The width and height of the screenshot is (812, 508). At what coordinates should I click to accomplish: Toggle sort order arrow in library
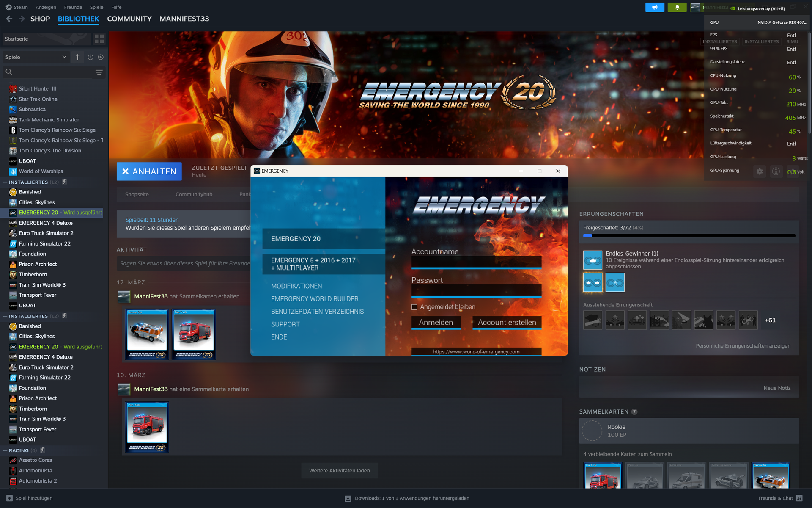(x=77, y=57)
